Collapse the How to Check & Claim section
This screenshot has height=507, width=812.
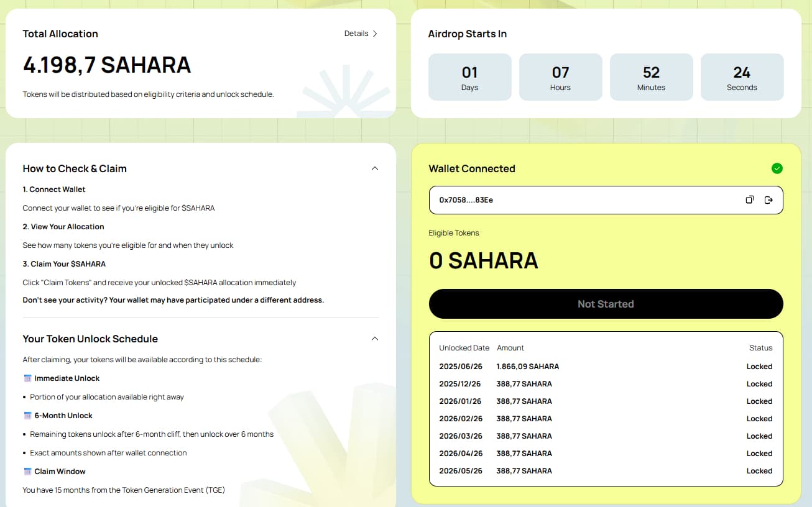point(374,168)
